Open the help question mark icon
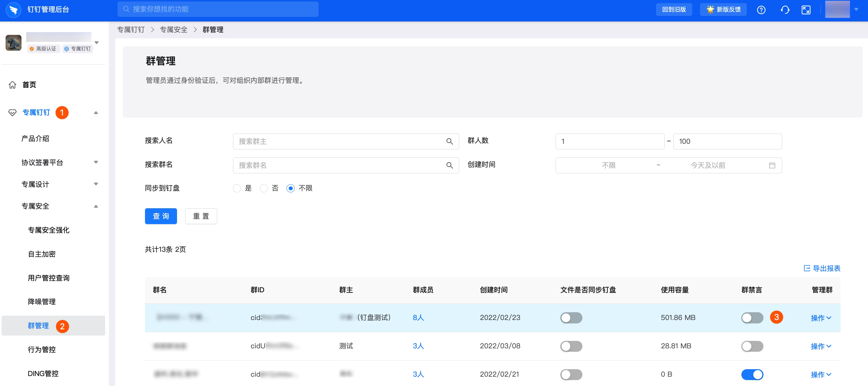Image resolution: width=868 pixels, height=386 pixels. [x=761, y=10]
